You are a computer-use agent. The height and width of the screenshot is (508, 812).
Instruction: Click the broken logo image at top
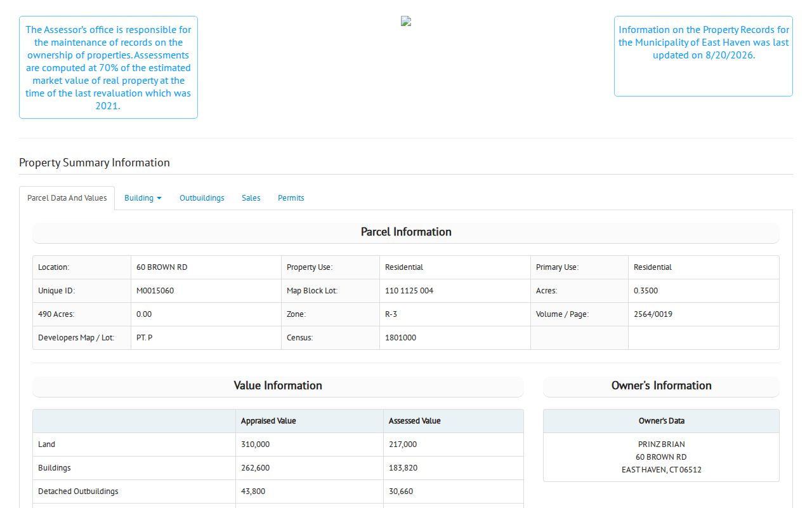tap(406, 21)
